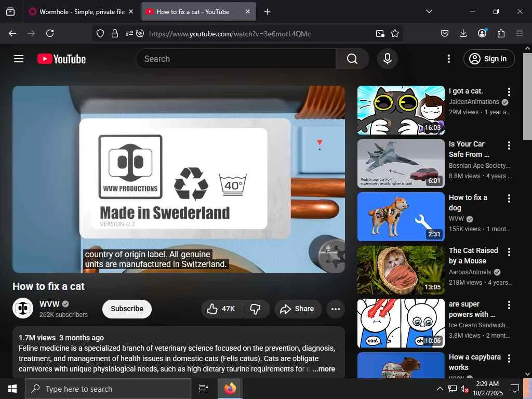Image resolution: width=532 pixels, height=399 pixels.
Task: Open the Firefox application menu
Action: [520, 33]
